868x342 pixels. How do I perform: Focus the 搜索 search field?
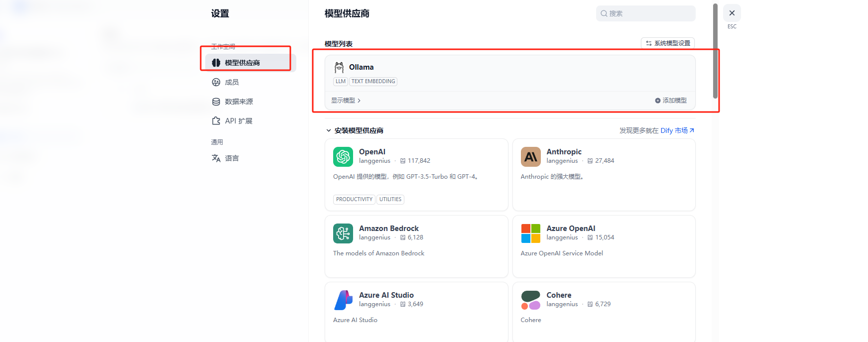click(645, 13)
